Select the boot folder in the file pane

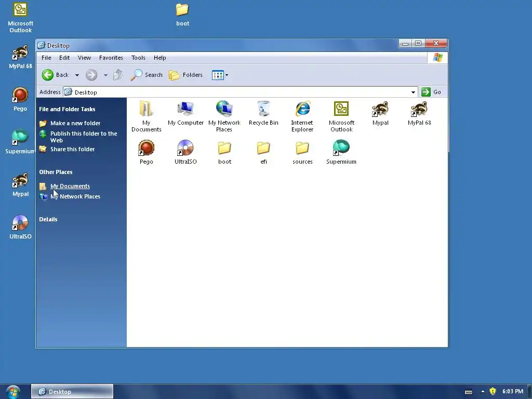224,152
